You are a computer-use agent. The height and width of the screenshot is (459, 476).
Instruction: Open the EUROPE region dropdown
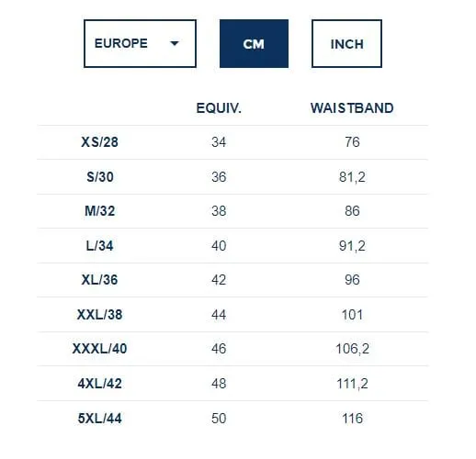pos(140,43)
